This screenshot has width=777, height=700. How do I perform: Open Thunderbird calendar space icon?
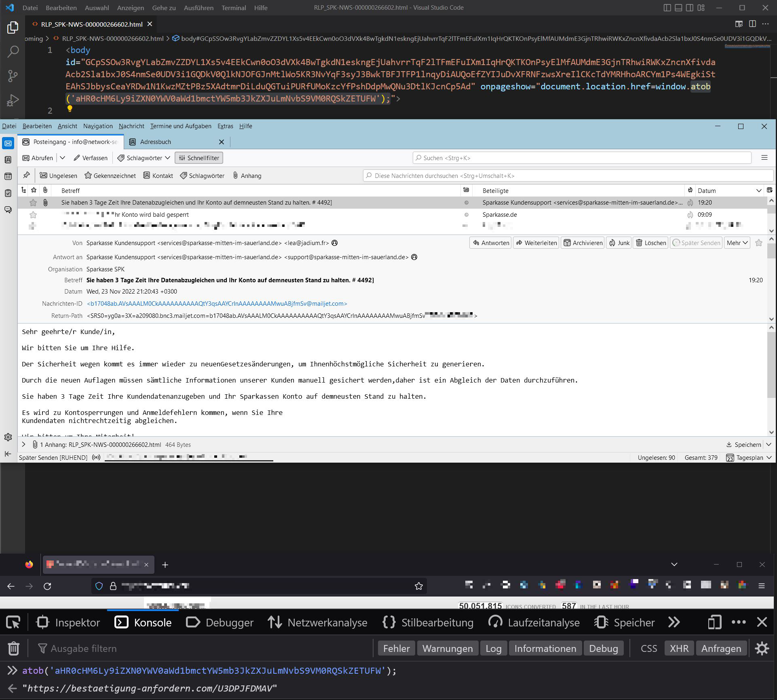point(8,176)
